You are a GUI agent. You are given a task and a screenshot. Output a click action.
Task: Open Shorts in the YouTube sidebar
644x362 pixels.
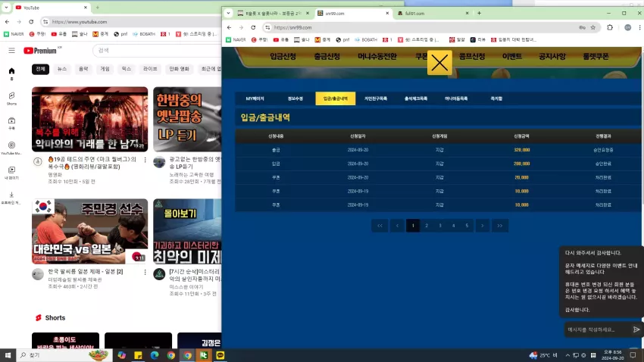(x=11, y=98)
